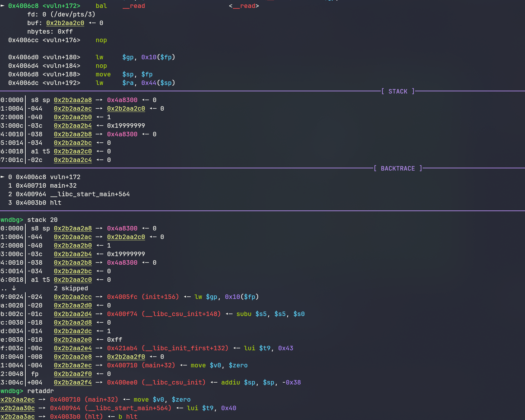Click the BACKTRACE section header
The height and width of the screenshot is (420, 525).
[398, 168]
